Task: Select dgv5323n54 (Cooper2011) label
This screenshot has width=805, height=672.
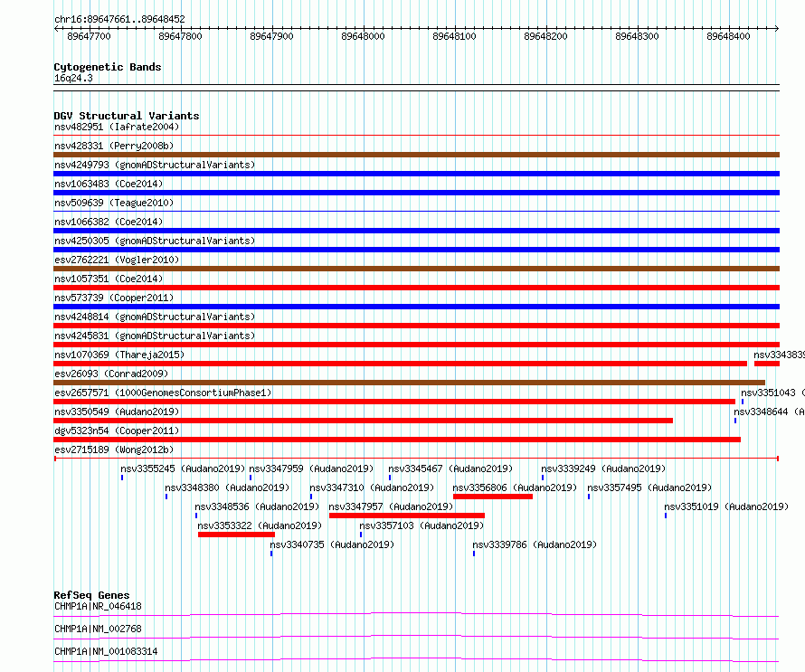Action: [117, 431]
